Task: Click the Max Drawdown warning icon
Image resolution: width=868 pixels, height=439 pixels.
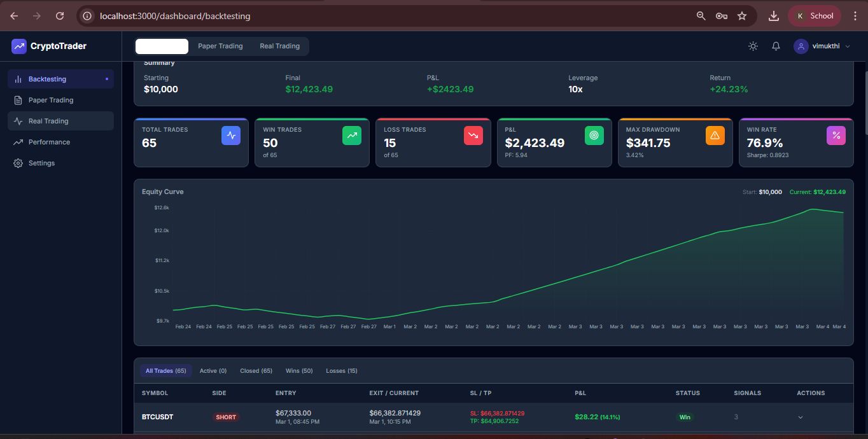Action: 715,135
